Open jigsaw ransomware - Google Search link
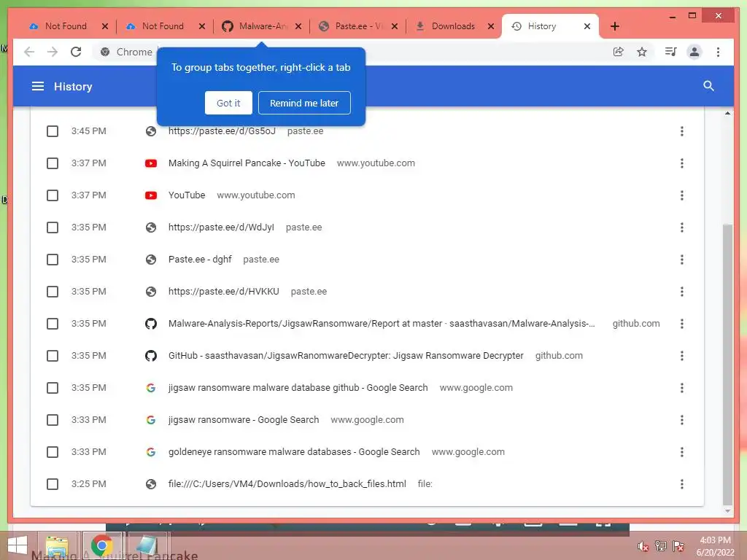747x560 pixels. click(244, 420)
